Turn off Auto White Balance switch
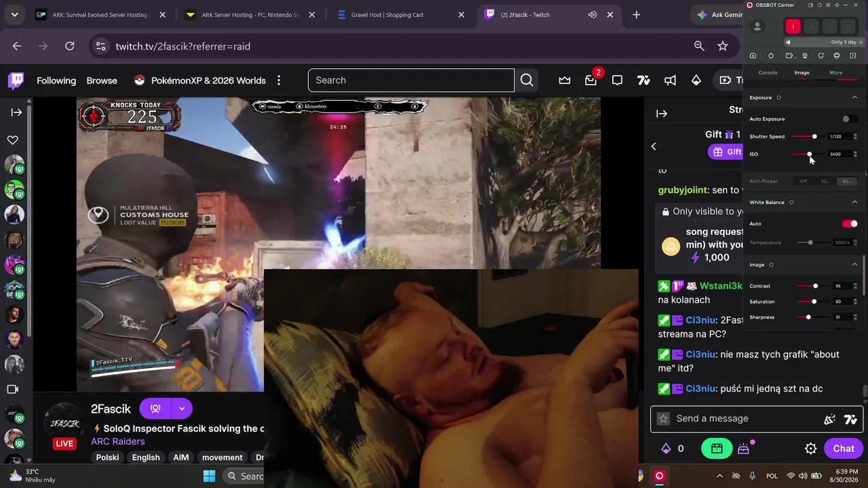 [x=850, y=224]
